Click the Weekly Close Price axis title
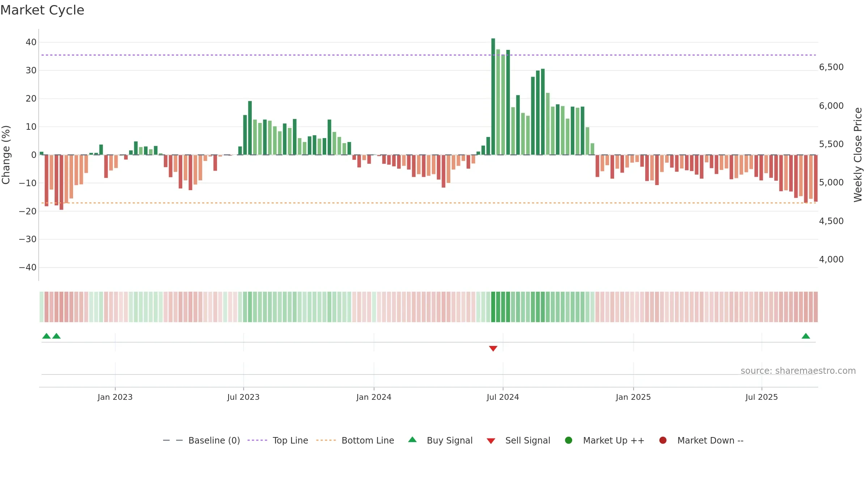Image resolution: width=868 pixels, height=488 pixels. (858, 155)
